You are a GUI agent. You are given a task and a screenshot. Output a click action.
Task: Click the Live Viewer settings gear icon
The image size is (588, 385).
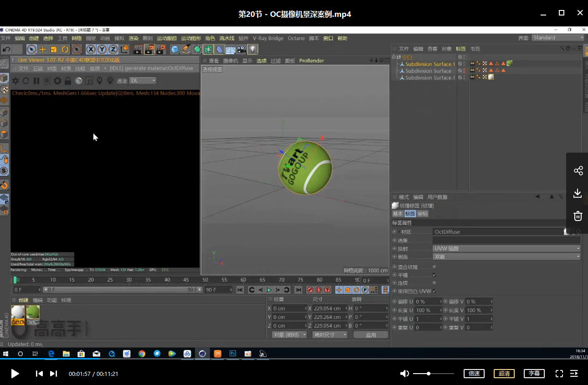pyautogui.click(x=57, y=81)
